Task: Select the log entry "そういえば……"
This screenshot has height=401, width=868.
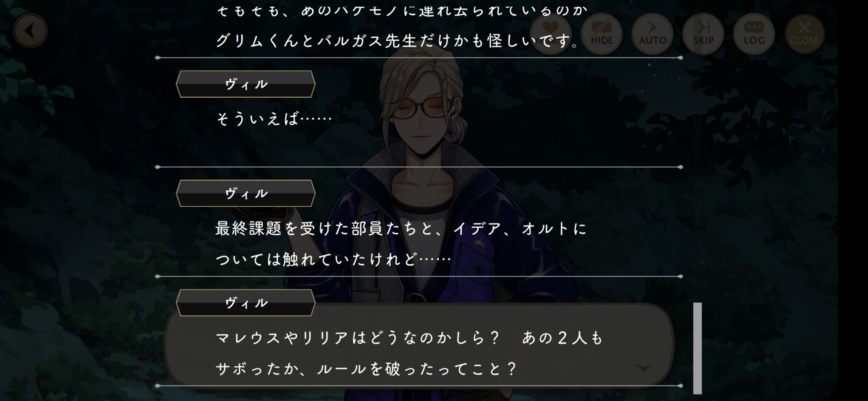Action: 274,119
